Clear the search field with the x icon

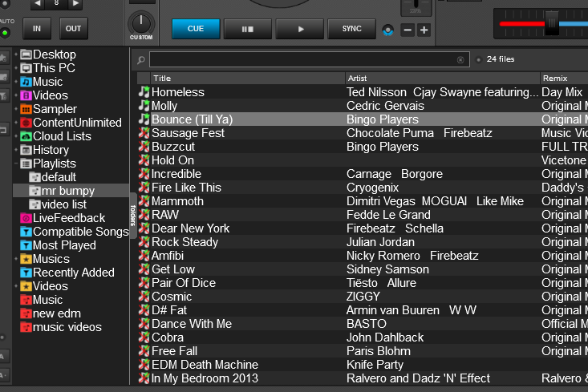(460, 60)
